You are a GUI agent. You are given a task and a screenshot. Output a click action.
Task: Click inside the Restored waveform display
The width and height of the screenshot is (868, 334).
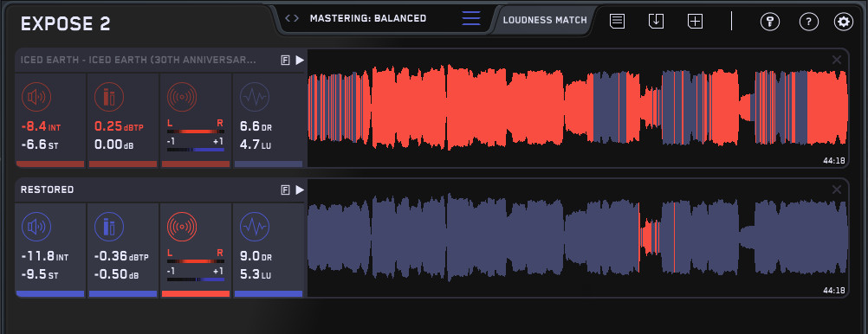pos(578,238)
